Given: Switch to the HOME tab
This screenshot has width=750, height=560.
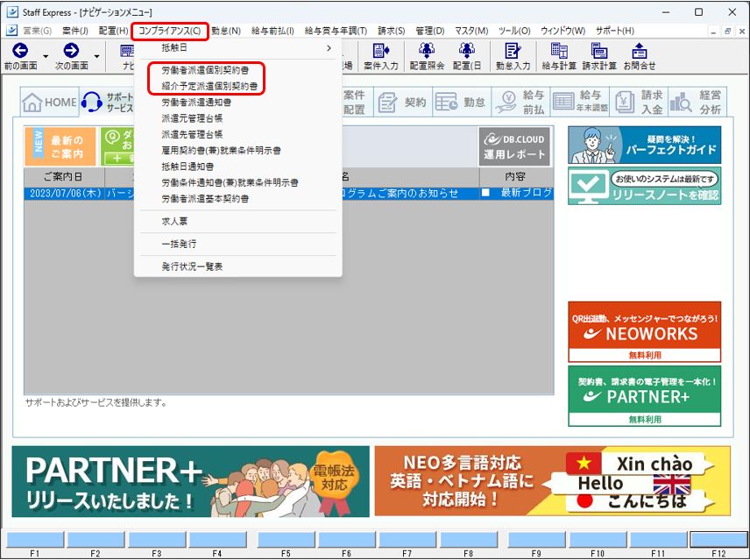Looking at the screenshot, I should click(49, 103).
